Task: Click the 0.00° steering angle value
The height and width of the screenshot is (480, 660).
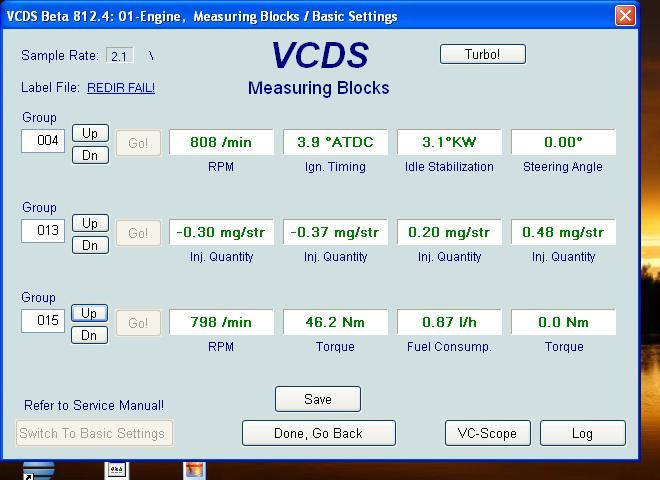Action: click(x=564, y=142)
